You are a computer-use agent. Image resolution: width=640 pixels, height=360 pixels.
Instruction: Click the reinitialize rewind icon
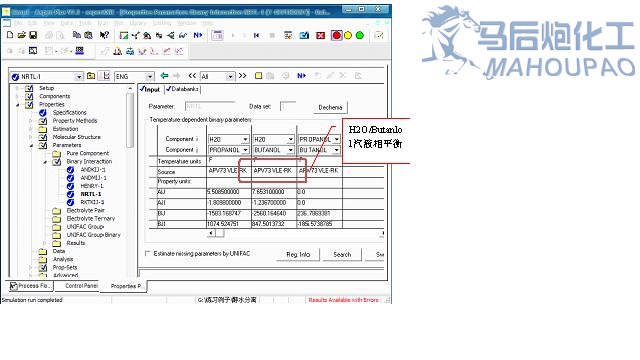click(x=256, y=36)
